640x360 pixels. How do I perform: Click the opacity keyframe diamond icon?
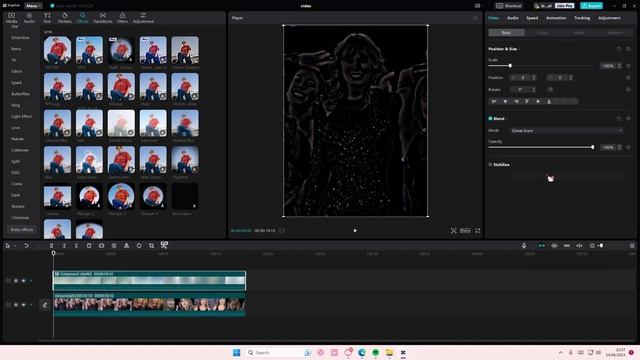[x=629, y=147]
